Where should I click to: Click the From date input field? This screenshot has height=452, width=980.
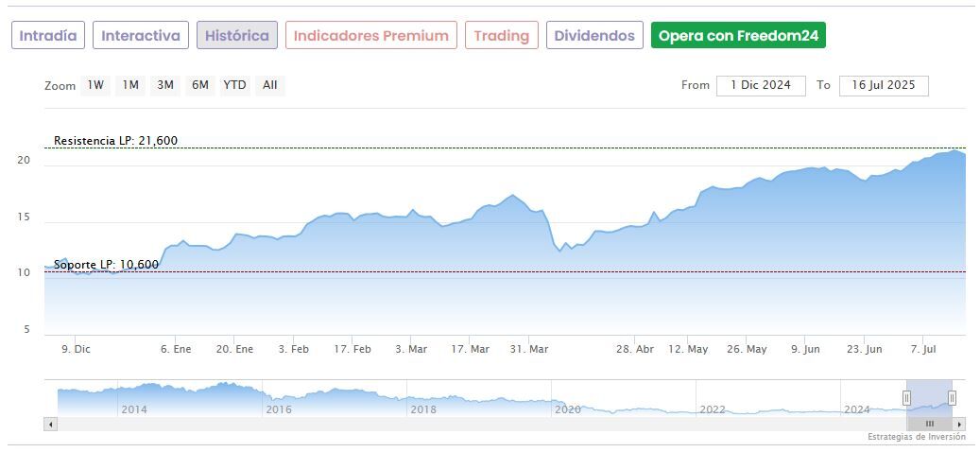tap(761, 85)
